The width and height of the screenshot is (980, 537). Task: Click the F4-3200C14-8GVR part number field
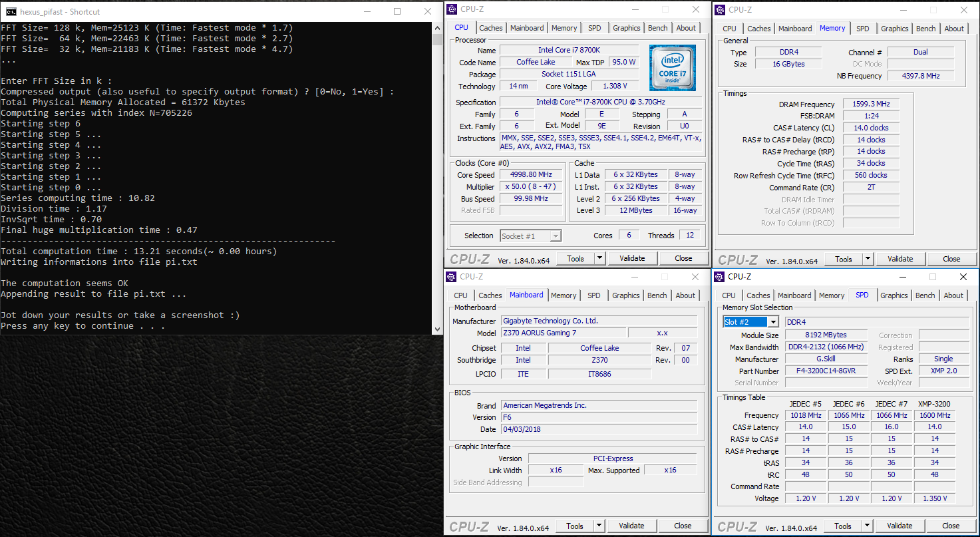tap(826, 371)
